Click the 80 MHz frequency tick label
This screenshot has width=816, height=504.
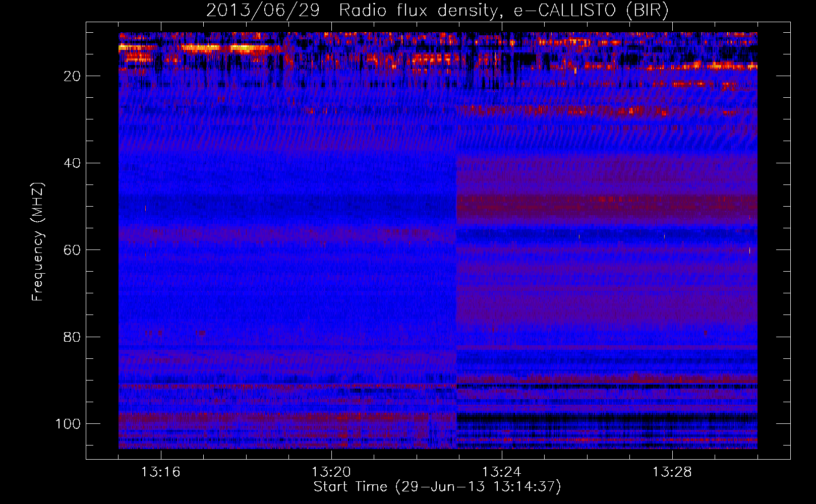[72, 337]
